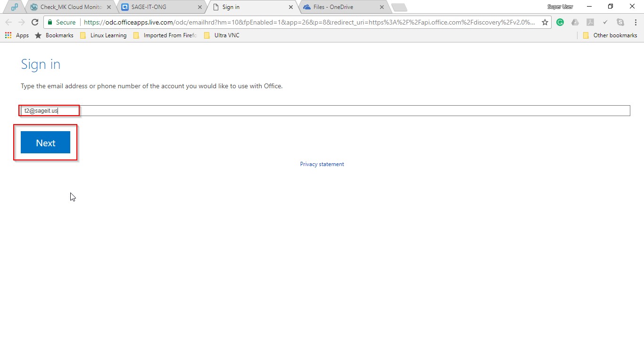Screen dimensions: 644x343
Task: Open a new browser tab
Action: coord(398,8)
